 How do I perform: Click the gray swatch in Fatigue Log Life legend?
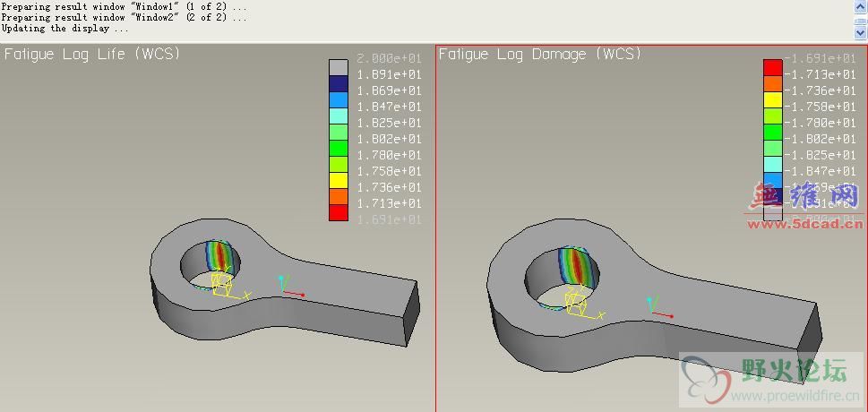[339, 67]
